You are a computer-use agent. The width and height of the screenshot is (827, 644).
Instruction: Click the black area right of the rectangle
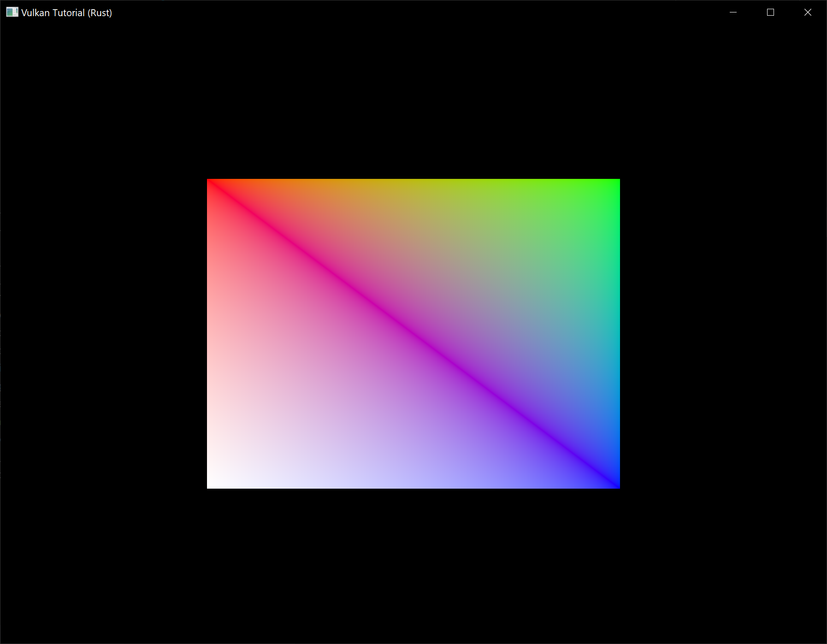click(x=723, y=334)
